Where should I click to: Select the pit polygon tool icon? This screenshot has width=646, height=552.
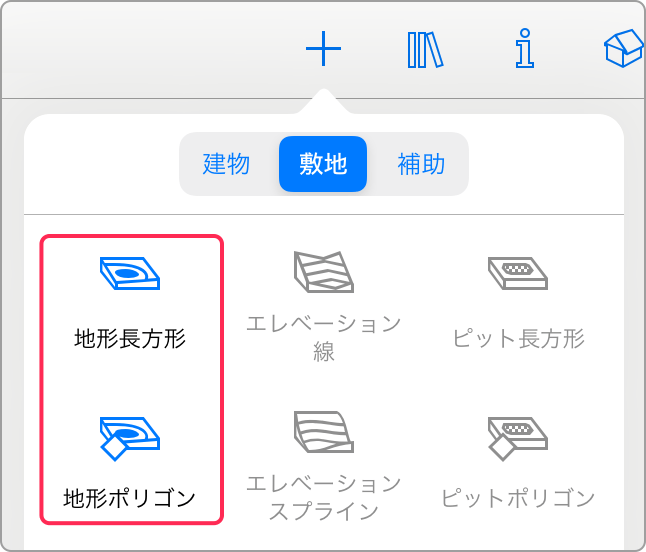coord(518,439)
